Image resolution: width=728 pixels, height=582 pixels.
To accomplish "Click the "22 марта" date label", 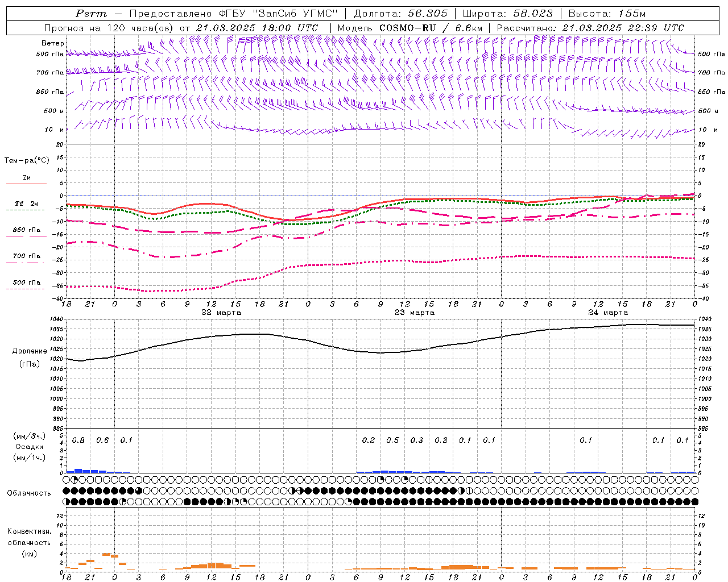I will coord(221,313).
